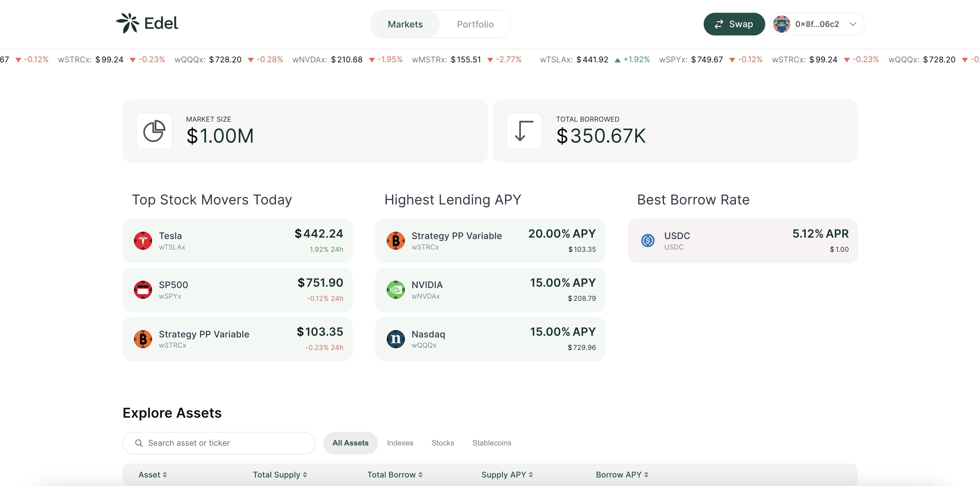Image resolution: width=980 pixels, height=486 pixels.
Task: Click the wNVDAx $210.68 ticker entry
Action: pyautogui.click(x=347, y=60)
